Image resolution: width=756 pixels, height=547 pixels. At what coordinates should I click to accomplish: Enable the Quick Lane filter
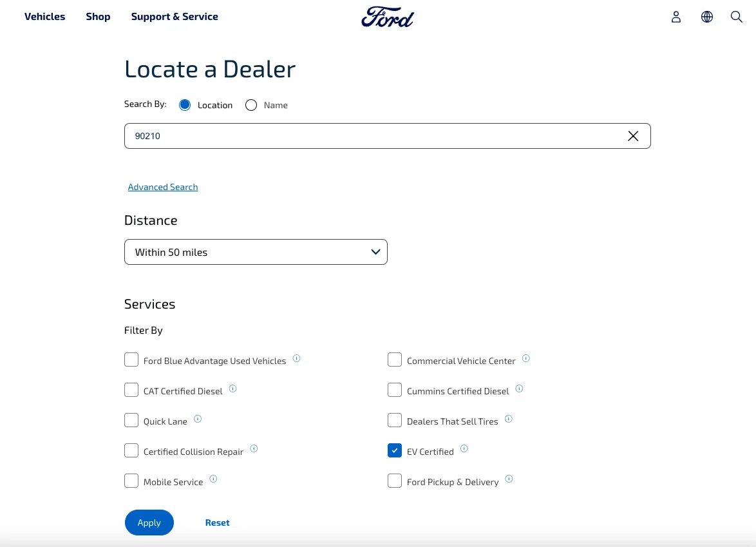(131, 420)
